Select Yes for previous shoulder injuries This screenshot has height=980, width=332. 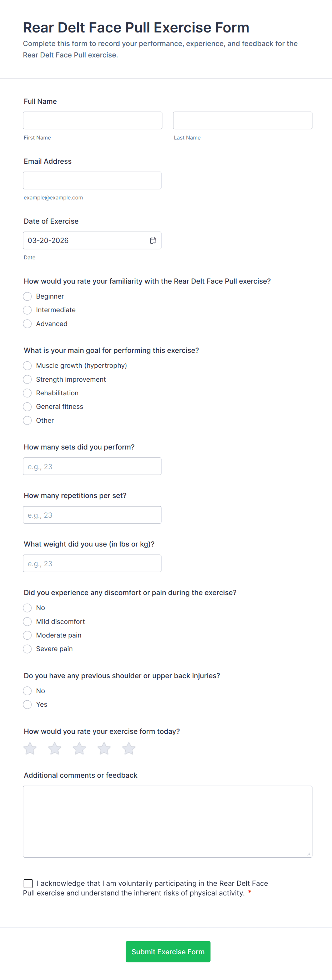[27, 705]
